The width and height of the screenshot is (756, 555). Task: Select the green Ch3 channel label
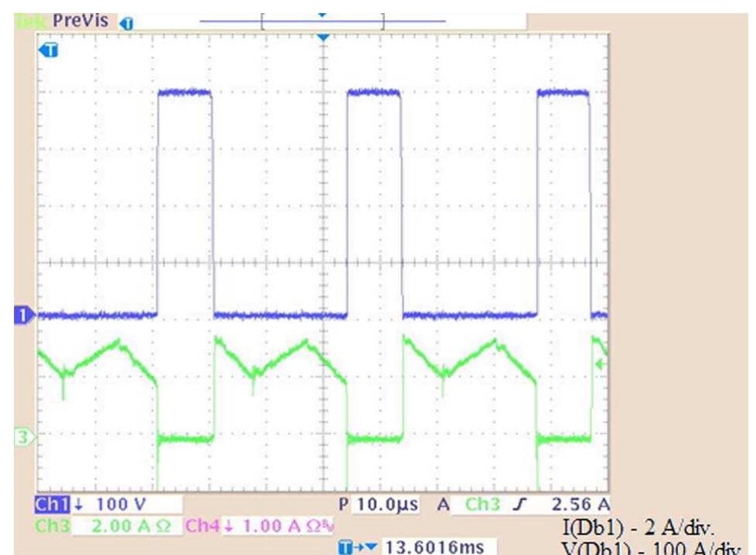point(53,526)
